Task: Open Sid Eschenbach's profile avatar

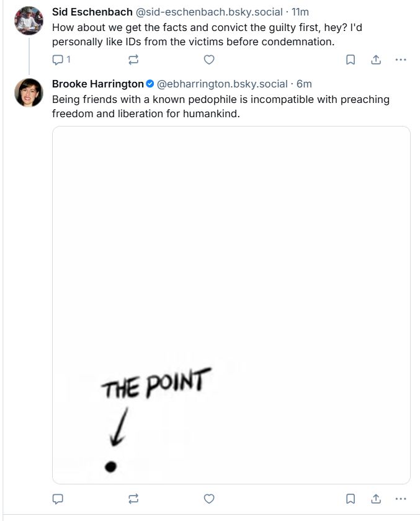Action: 29,20
